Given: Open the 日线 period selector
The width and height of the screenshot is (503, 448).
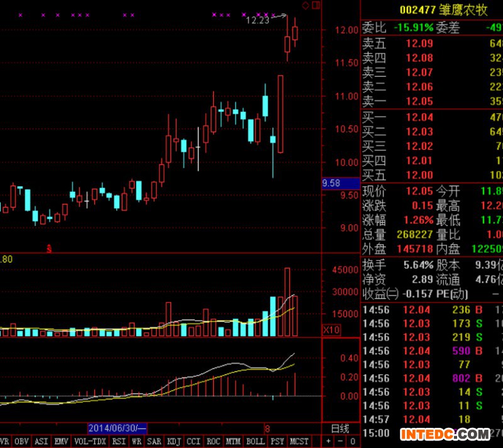Looking at the screenshot, I should coord(340,428).
